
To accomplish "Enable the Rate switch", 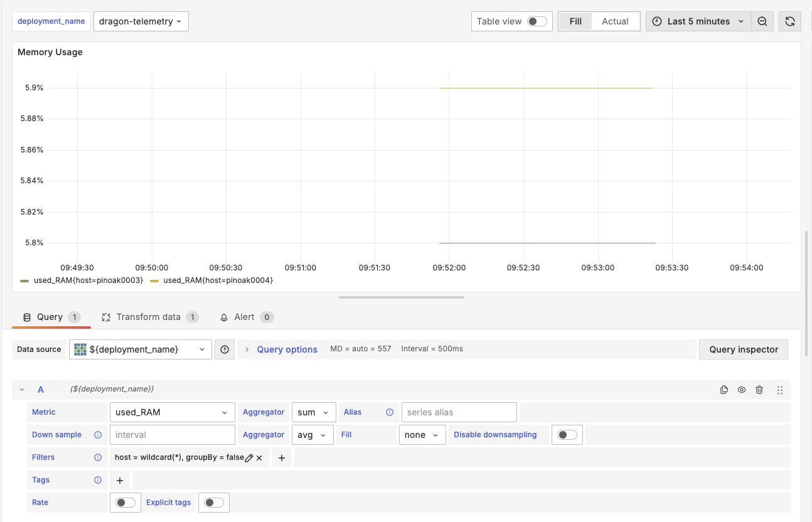I will (126, 503).
